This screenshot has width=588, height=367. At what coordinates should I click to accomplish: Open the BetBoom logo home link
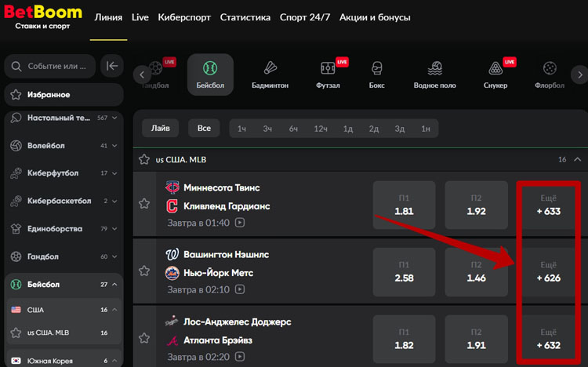(43, 17)
